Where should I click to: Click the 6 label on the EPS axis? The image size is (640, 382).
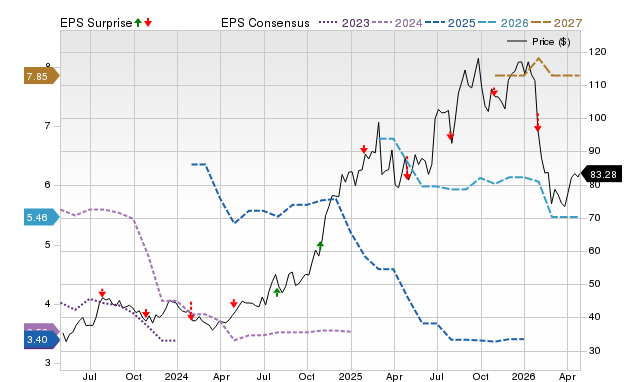click(x=47, y=185)
